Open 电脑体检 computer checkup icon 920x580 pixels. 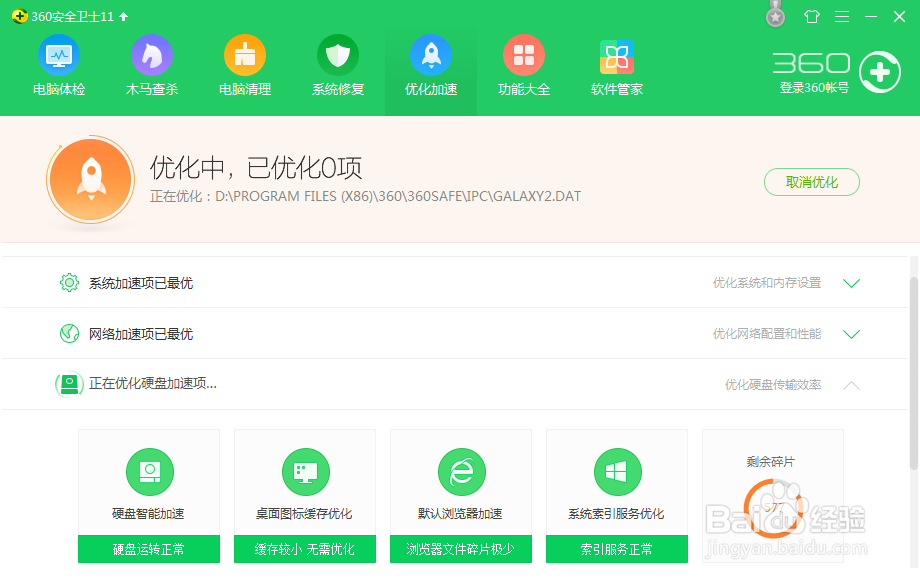click(x=59, y=56)
